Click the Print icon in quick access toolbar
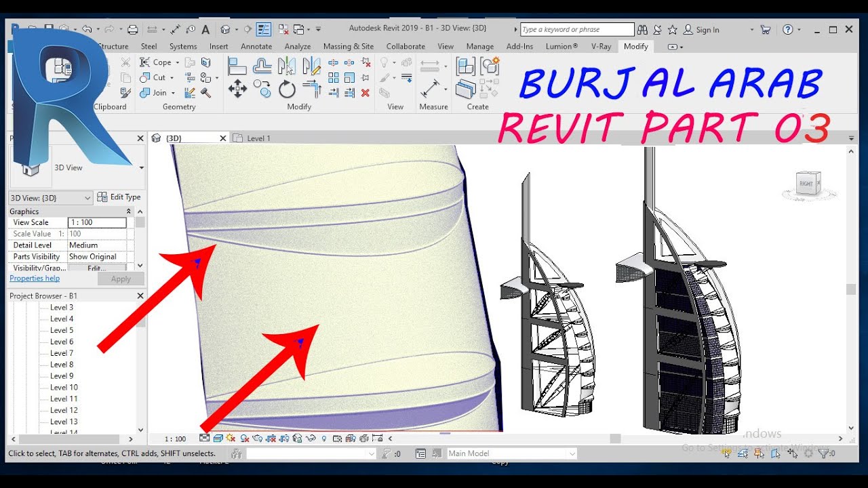Viewport: 868px width, 488px height. [133, 30]
